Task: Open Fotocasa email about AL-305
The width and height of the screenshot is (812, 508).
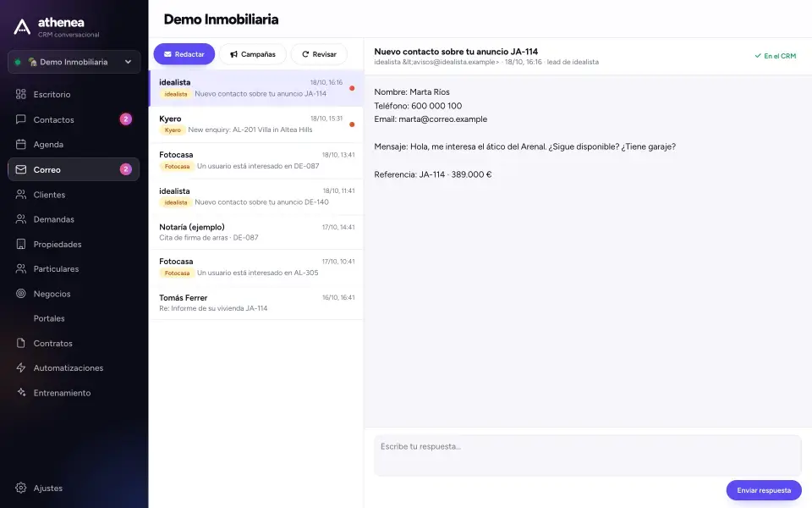Action: pos(256,268)
